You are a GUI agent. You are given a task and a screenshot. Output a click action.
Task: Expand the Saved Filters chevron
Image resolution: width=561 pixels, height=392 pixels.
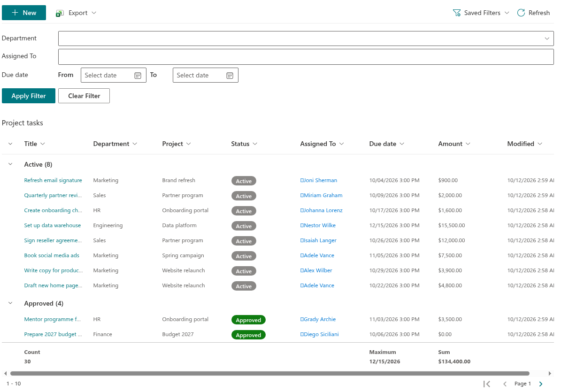pos(507,13)
